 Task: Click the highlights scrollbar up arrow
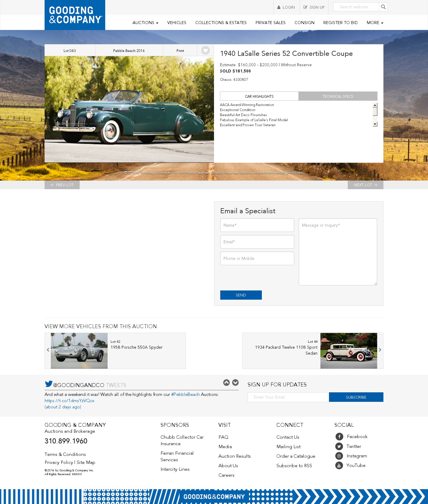375,105
